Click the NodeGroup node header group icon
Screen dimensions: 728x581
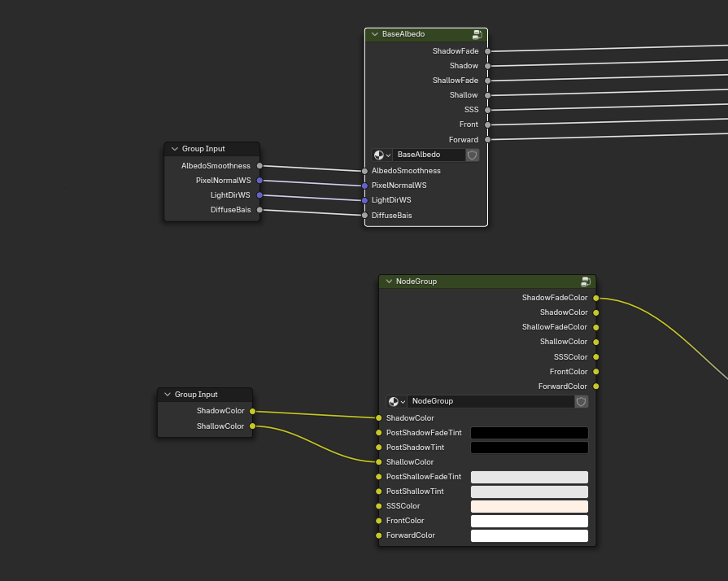(585, 282)
